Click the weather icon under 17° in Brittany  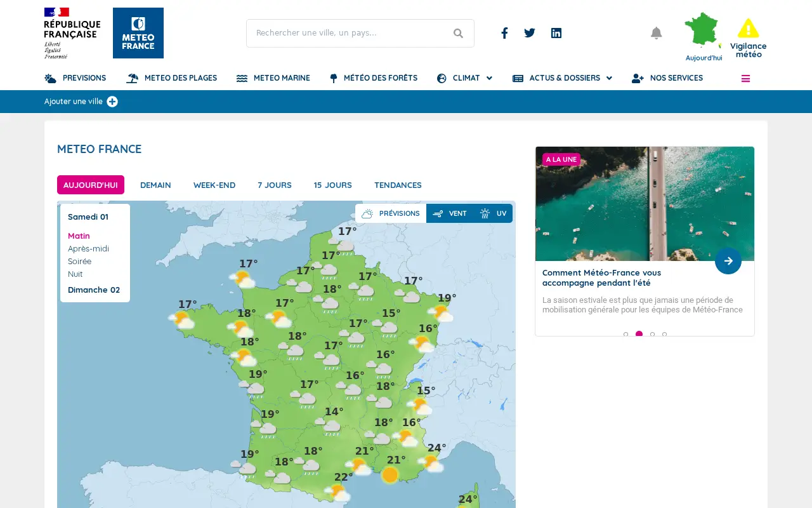[181, 320]
